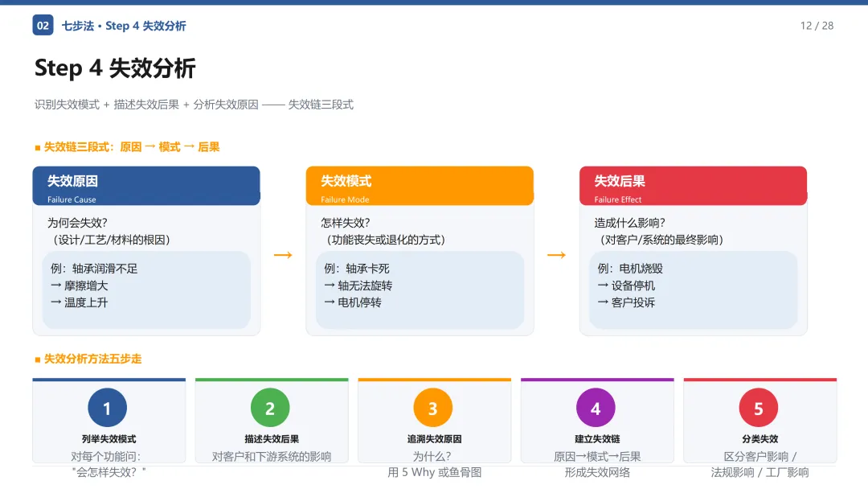Click the step label '建立失效链'
868x489 pixels.
tap(597, 439)
